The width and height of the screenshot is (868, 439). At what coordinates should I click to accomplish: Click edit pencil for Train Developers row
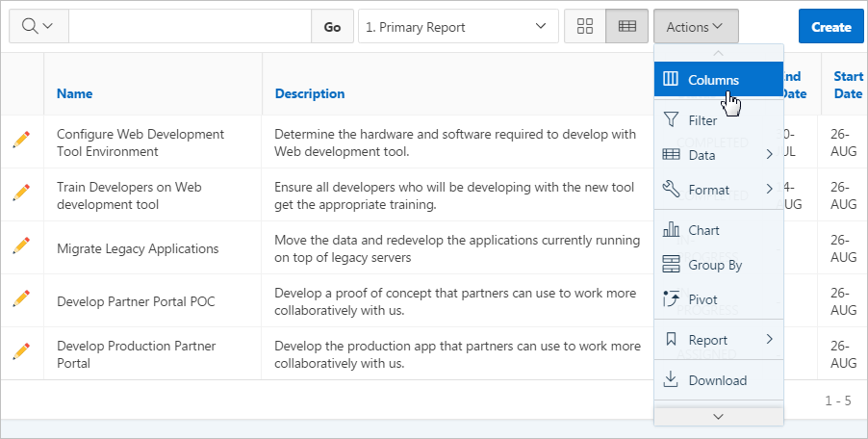(21, 194)
